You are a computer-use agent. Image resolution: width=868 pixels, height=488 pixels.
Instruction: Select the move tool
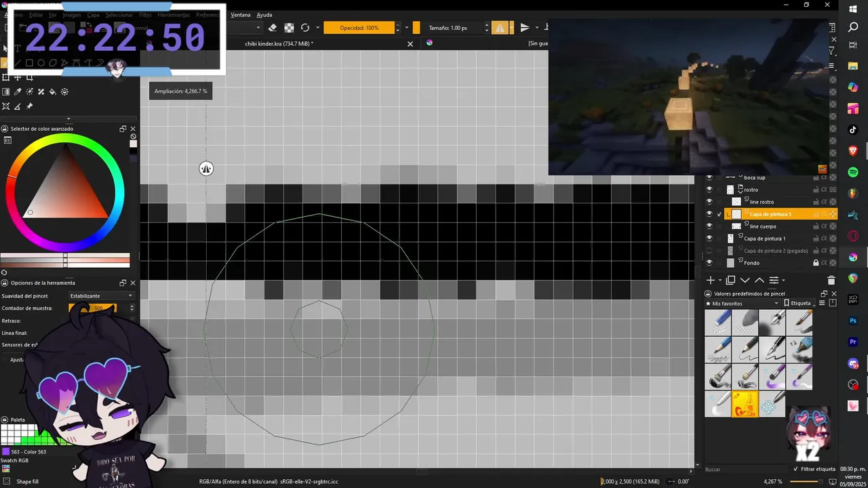point(18,77)
